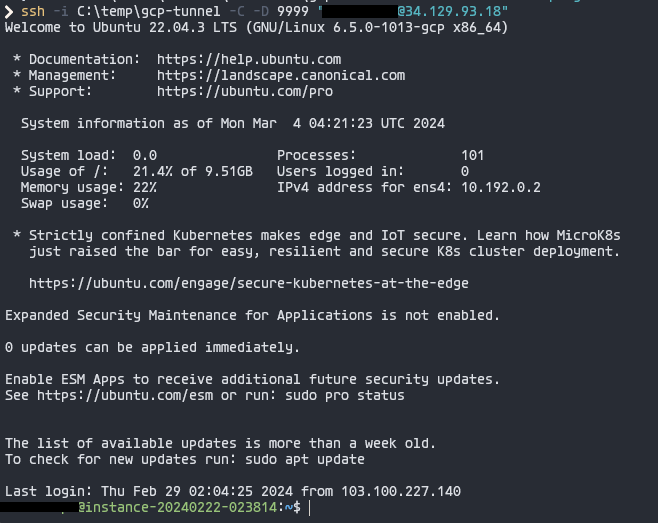
Task: Click the "0 updates can be applied immediately" line
Action: point(152,347)
